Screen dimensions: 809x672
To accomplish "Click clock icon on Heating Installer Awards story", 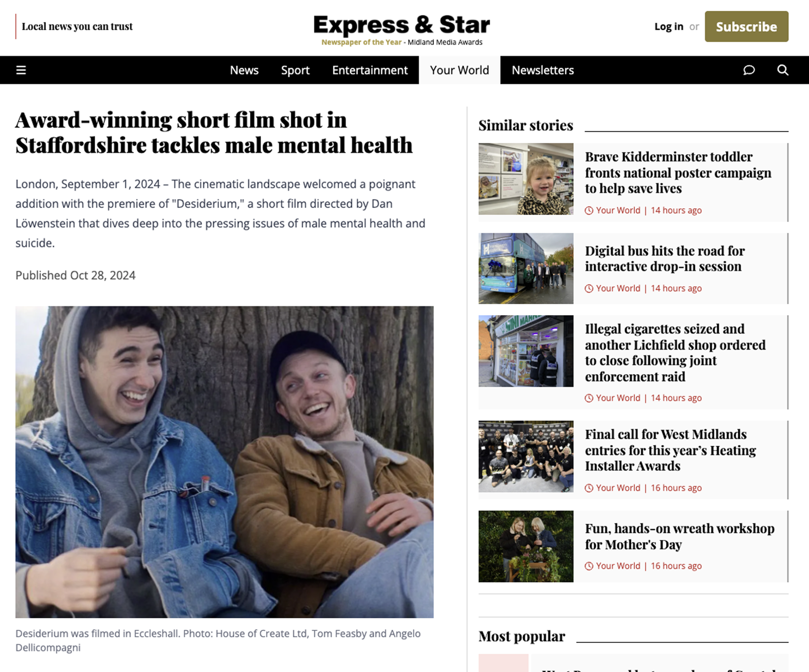I will pos(589,488).
